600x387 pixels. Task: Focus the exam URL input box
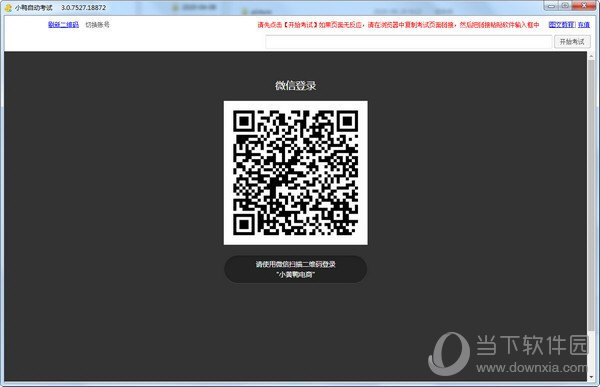tap(409, 42)
